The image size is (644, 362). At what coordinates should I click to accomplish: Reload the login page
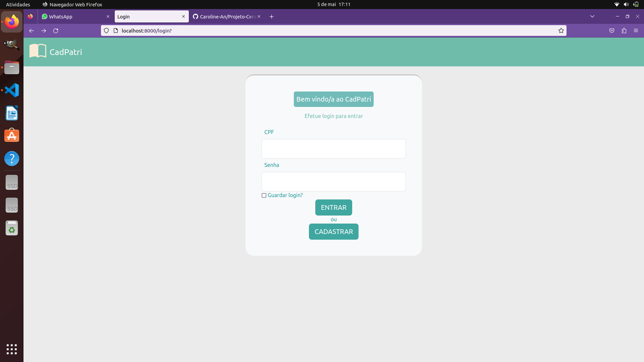pyautogui.click(x=56, y=31)
